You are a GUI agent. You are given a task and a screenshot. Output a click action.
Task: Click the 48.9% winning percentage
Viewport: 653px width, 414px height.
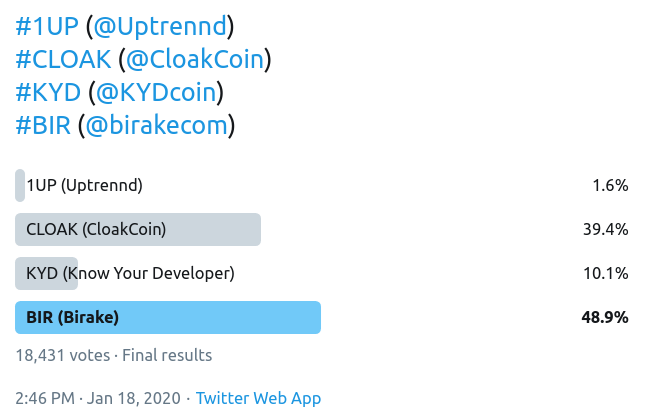[x=605, y=317]
